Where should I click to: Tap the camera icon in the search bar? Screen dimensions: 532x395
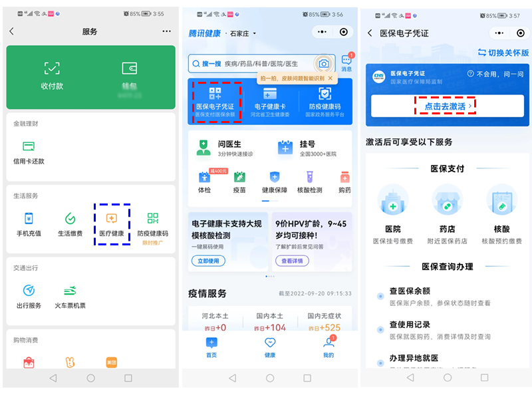[x=324, y=63]
